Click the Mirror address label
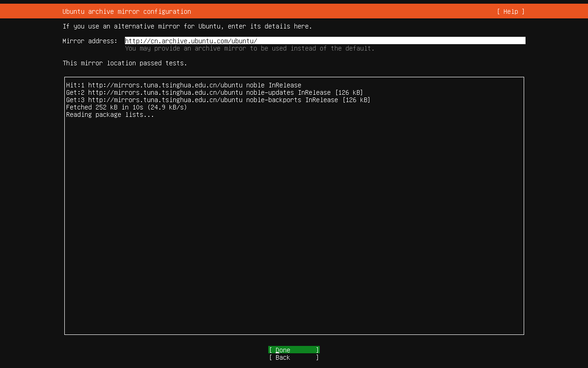The image size is (588, 368). click(x=89, y=41)
